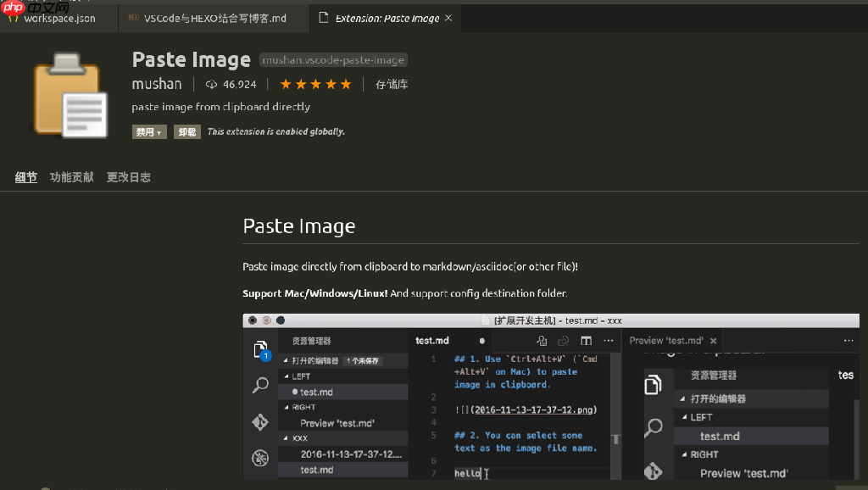Click the 卸载 uninstall button

[x=187, y=131]
